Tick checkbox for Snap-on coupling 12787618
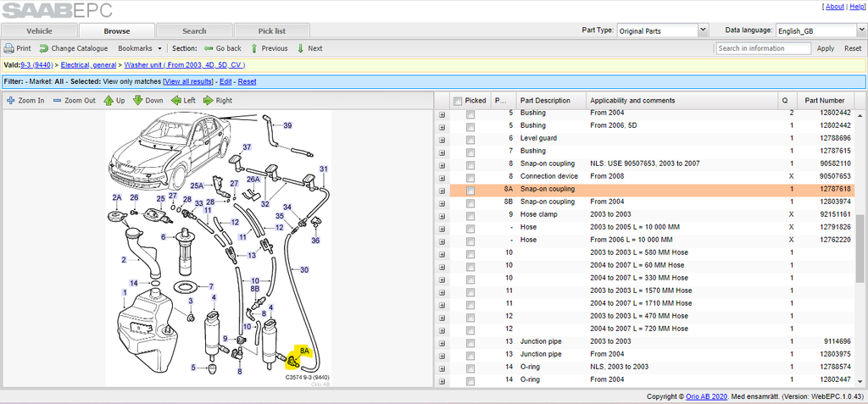Viewport: 868px width, 404px height. click(470, 191)
